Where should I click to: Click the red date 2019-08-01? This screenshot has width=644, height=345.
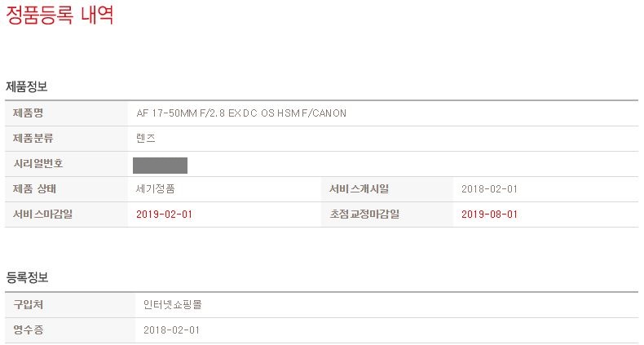(489, 215)
